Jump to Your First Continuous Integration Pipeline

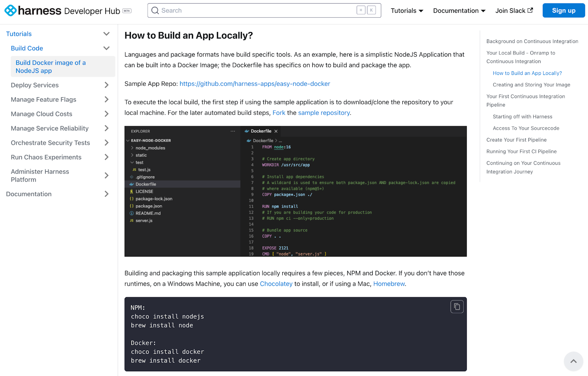(x=526, y=100)
